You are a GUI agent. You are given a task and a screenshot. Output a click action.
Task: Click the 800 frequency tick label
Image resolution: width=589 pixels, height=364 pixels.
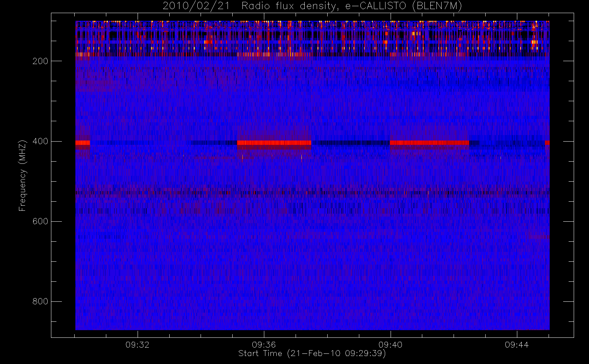click(40, 301)
